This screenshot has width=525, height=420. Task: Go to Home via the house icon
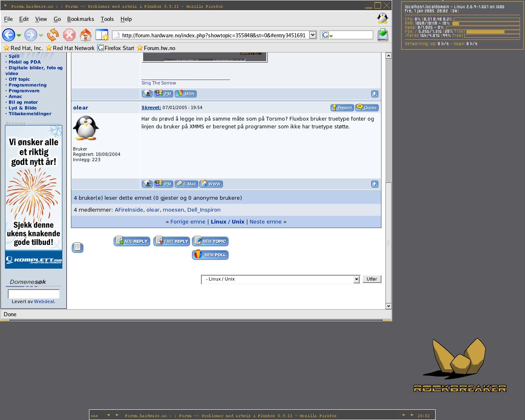coord(86,35)
